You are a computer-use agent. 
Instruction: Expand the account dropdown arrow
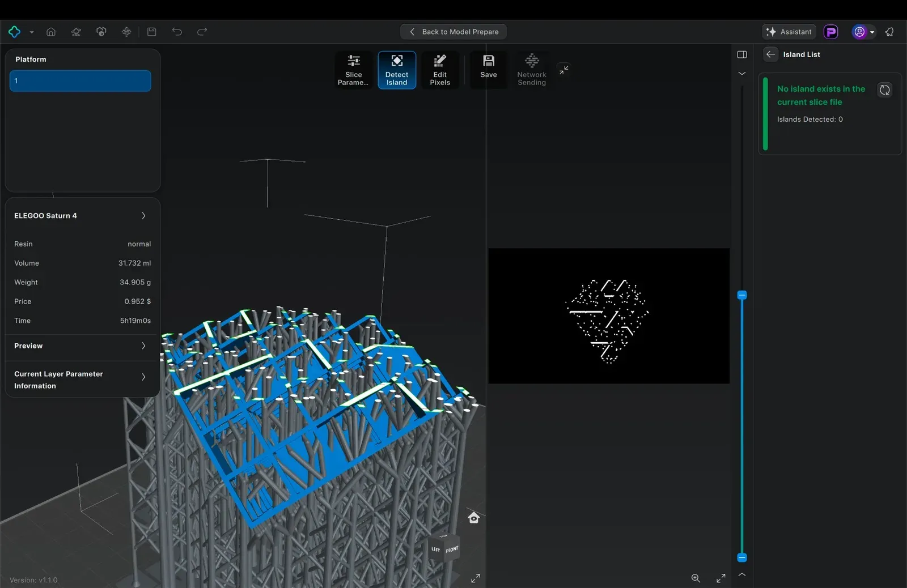point(872,32)
